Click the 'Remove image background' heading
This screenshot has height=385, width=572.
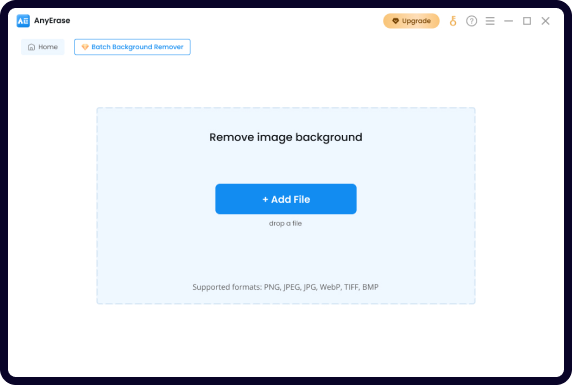click(x=286, y=137)
